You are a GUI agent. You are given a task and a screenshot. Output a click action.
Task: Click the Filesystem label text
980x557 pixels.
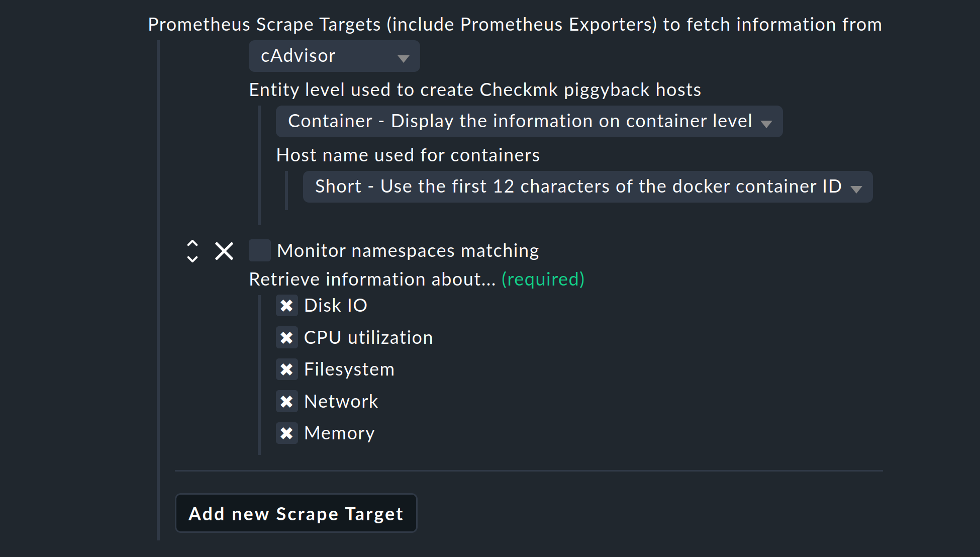[349, 369]
